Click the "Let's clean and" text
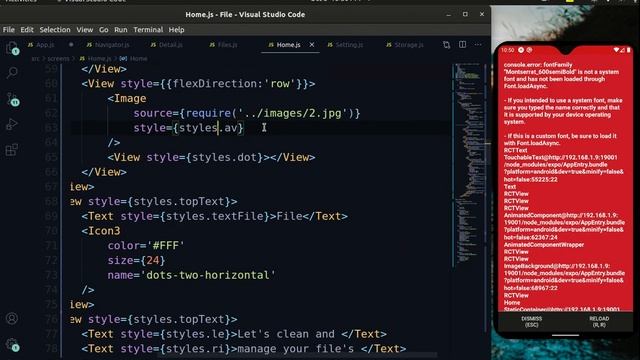This screenshot has width=640, height=360. click(x=287, y=334)
